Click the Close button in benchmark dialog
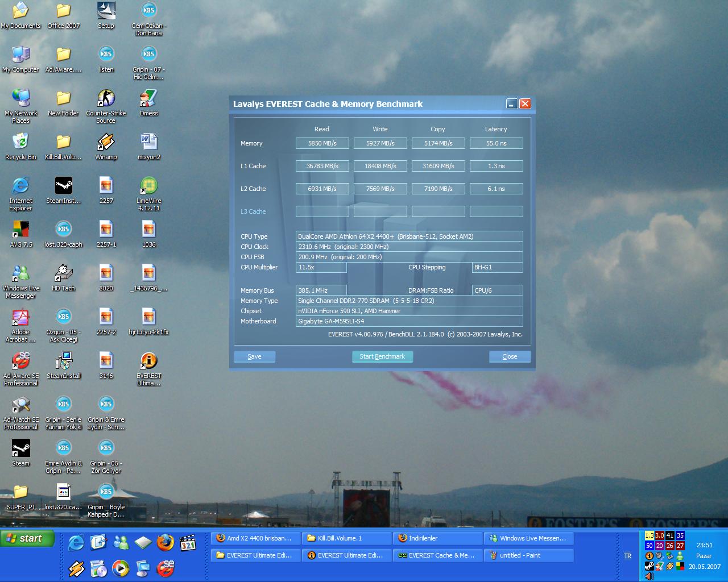Screen dimensions: 728x582 [510, 356]
